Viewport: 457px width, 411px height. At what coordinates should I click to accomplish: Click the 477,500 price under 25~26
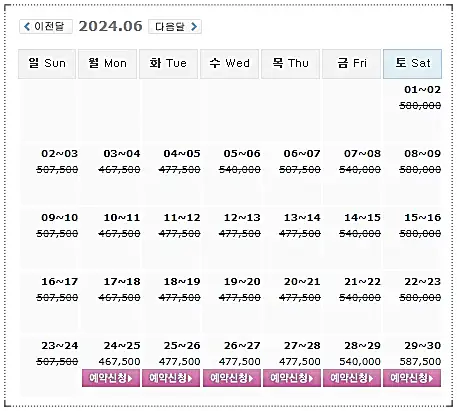coord(179,362)
